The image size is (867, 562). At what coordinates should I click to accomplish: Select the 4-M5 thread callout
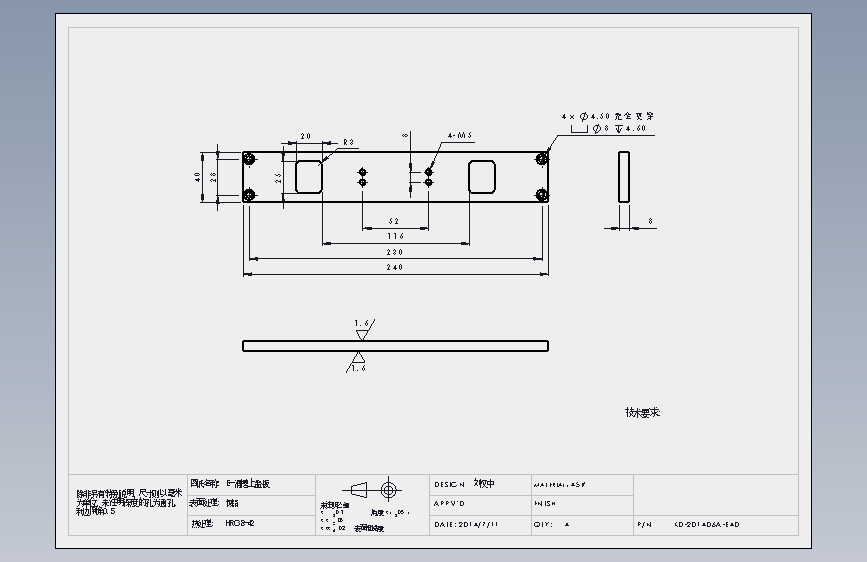point(460,136)
